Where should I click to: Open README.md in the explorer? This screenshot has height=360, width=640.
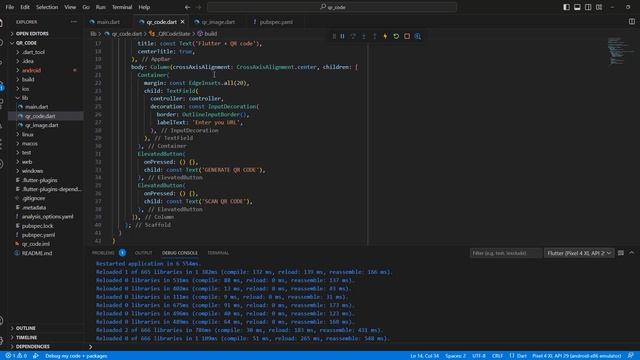click(46, 253)
